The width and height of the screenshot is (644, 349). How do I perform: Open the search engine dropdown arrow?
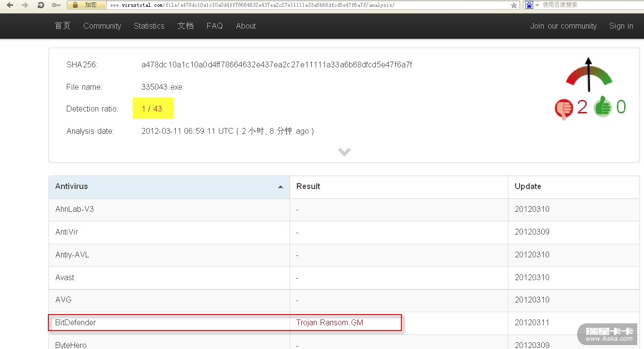(x=537, y=5)
